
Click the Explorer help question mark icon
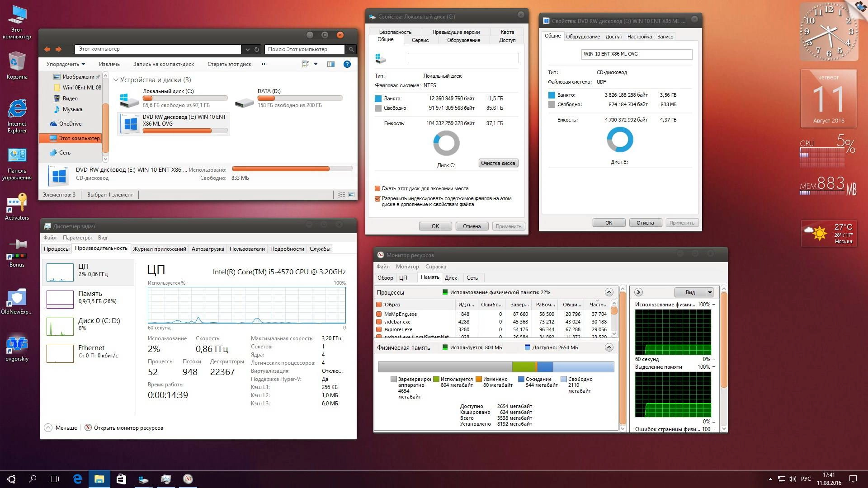(347, 64)
